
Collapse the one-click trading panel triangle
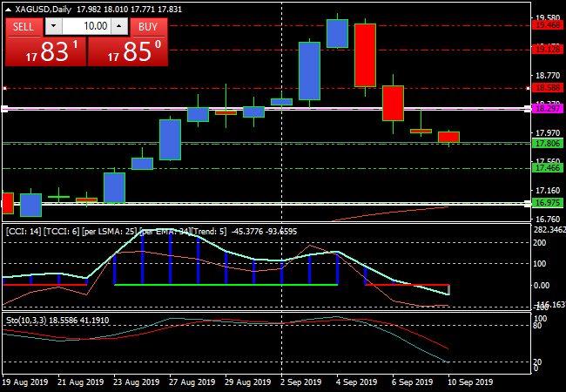click(10, 9)
